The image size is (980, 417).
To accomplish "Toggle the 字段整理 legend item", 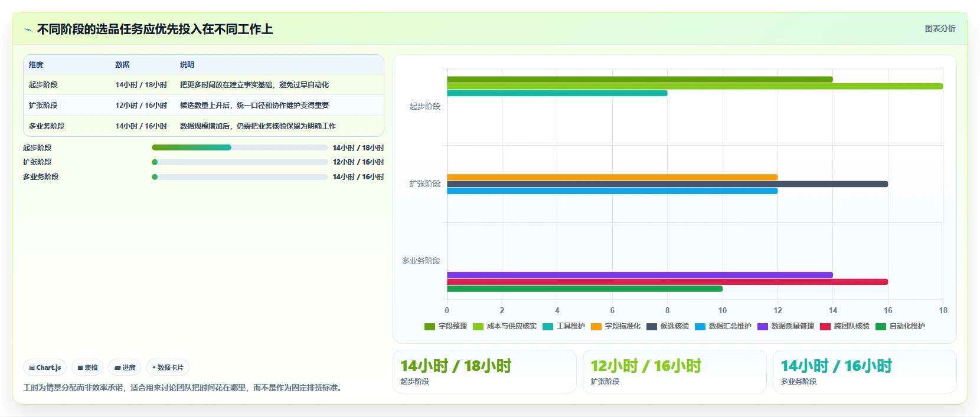I will [x=446, y=326].
